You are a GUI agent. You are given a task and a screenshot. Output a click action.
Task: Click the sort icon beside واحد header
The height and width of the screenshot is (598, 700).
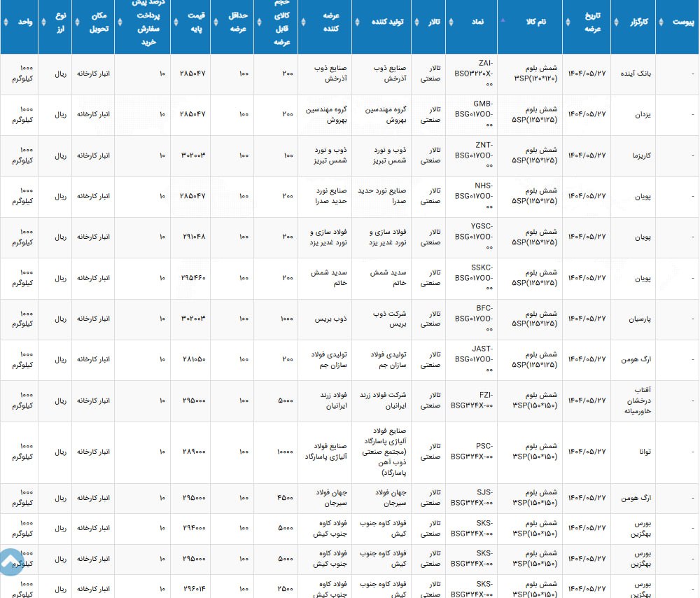(6, 22)
